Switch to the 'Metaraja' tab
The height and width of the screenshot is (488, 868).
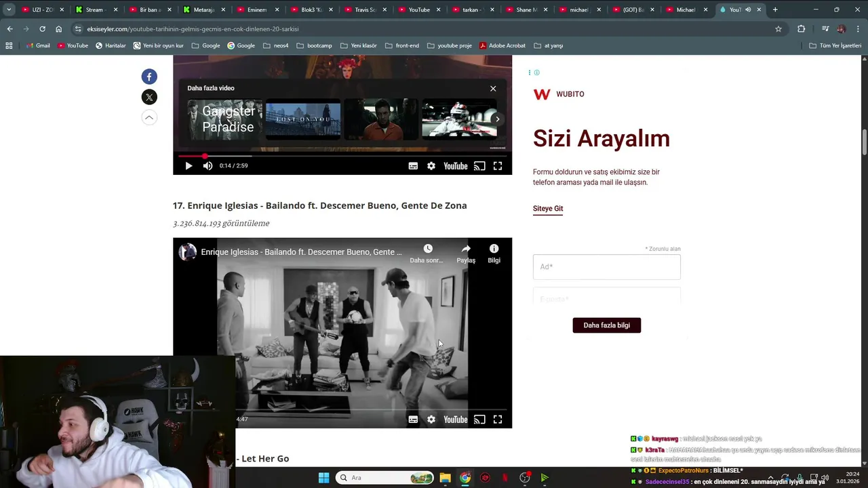pos(204,9)
